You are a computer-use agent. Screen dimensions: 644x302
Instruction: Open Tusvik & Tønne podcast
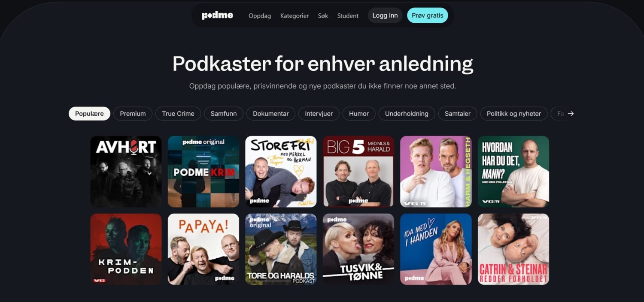click(358, 249)
